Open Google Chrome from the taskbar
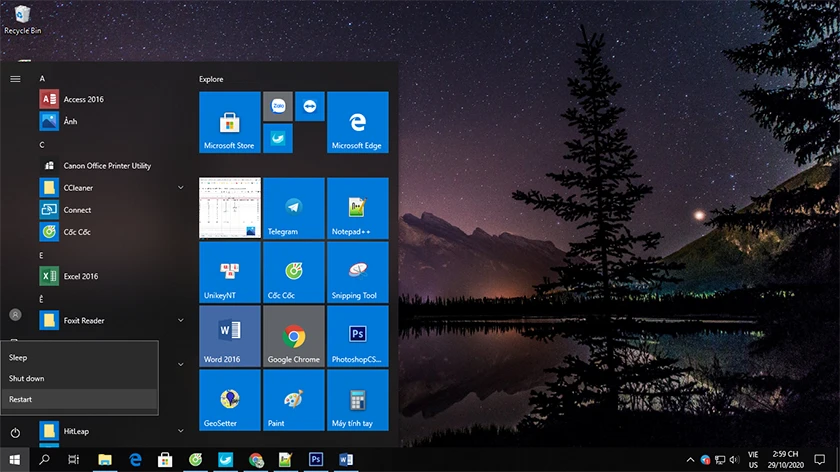Viewport: 840px width, 472px height. 256,460
